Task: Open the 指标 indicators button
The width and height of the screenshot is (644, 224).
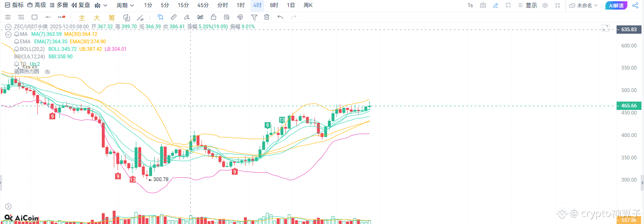Action: [14, 5]
